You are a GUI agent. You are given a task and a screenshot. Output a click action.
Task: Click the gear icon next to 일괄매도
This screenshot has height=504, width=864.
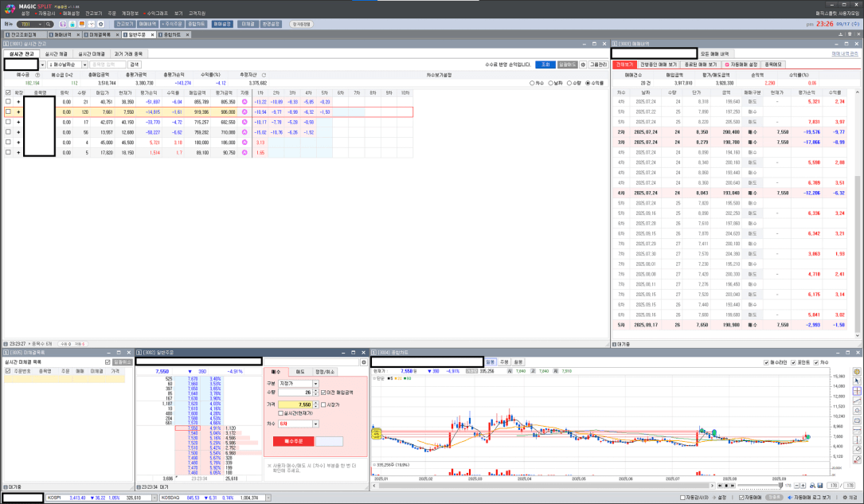[x=583, y=64]
